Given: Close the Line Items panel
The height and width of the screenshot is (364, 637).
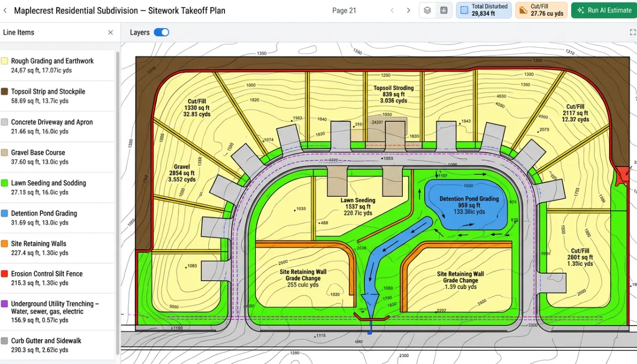Looking at the screenshot, I should (110, 32).
